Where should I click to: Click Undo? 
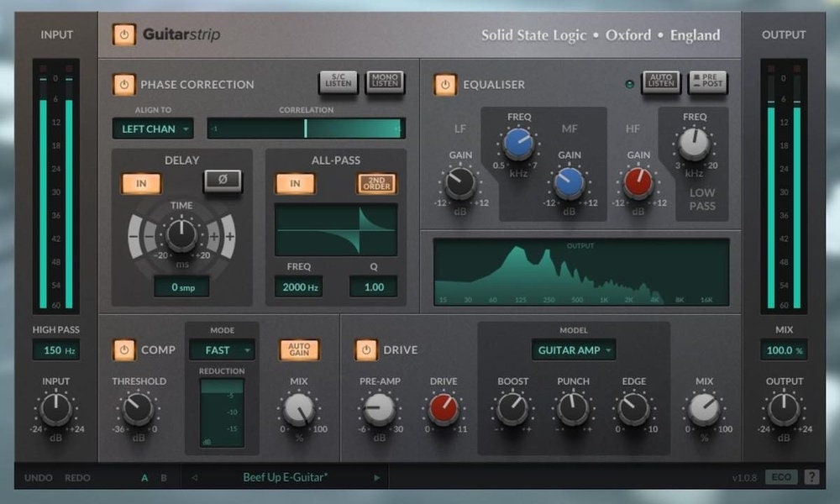[39, 478]
